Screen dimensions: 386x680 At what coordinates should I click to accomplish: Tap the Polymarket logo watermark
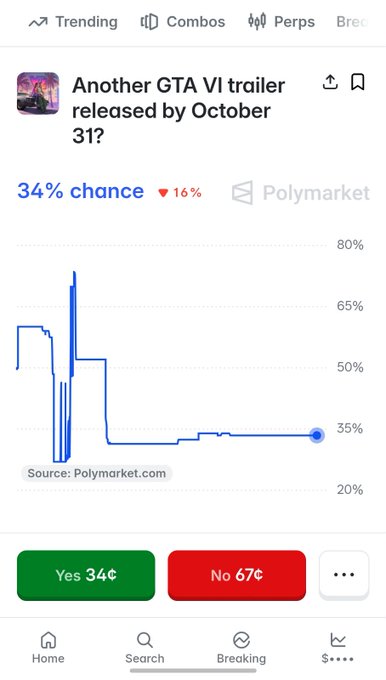click(301, 193)
